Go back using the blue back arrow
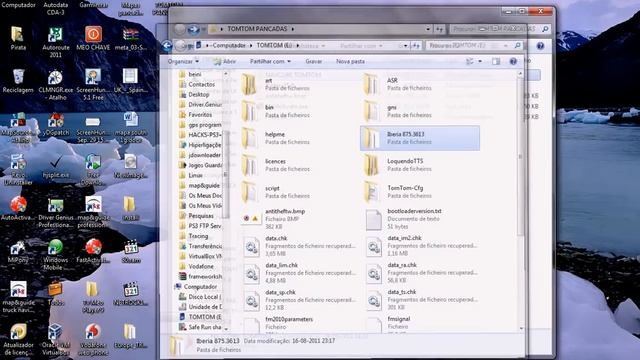Image resolution: width=640 pixels, height=360 pixels. point(167,46)
